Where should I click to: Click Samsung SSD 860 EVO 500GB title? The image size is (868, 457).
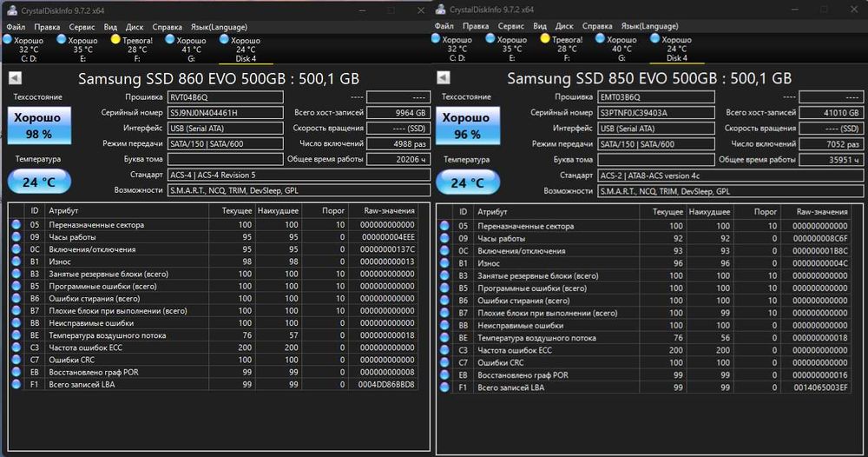pos(219,79)
